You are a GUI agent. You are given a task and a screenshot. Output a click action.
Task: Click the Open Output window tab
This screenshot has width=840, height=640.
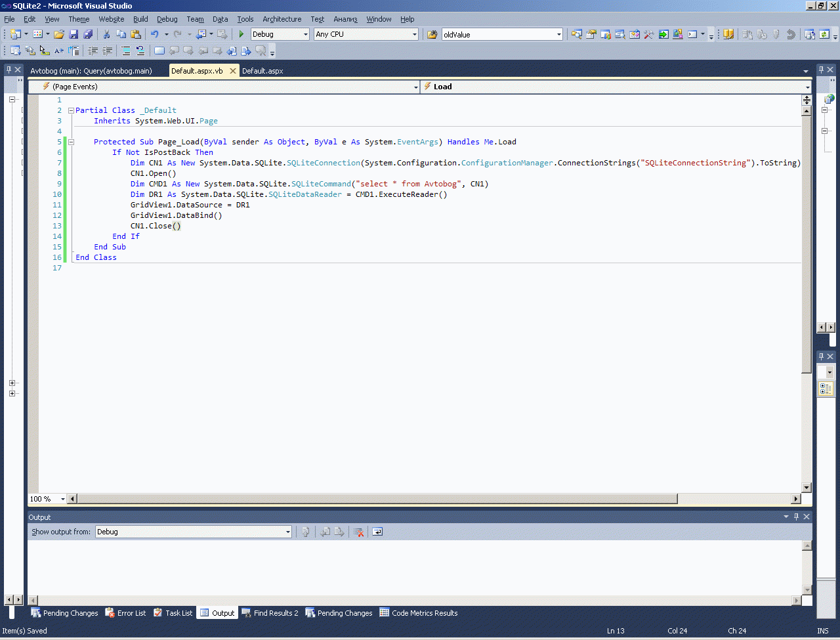pyautogui.click(x=217, y=613)
